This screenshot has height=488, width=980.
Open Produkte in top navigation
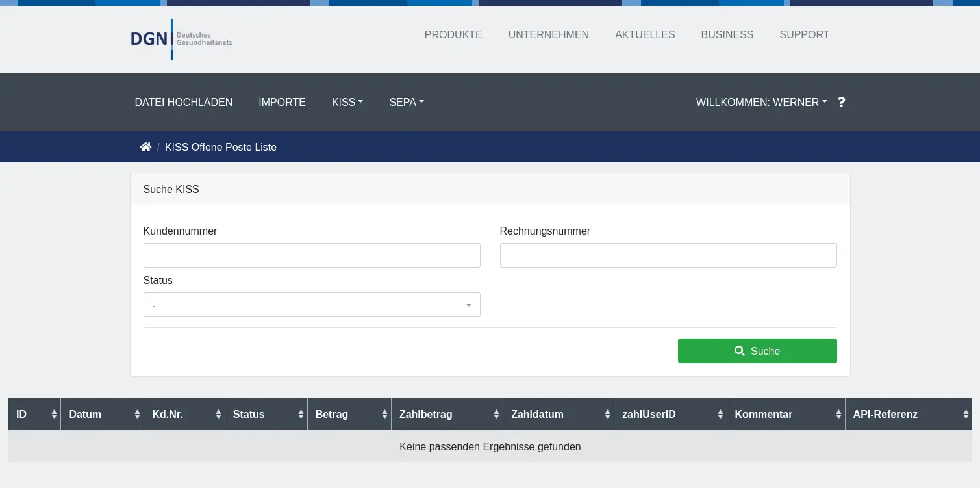pyautogui.click(x=453, y=35)
